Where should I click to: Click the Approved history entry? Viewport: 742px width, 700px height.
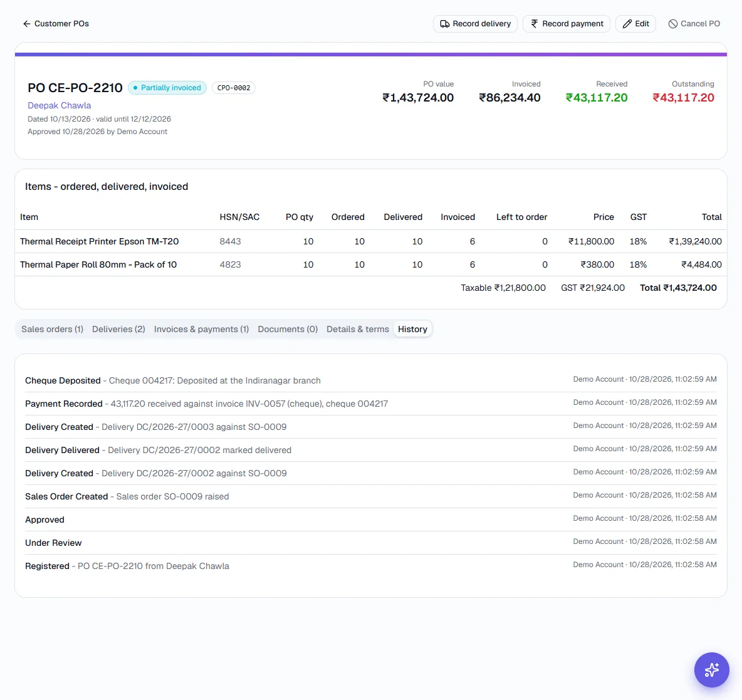370,520
